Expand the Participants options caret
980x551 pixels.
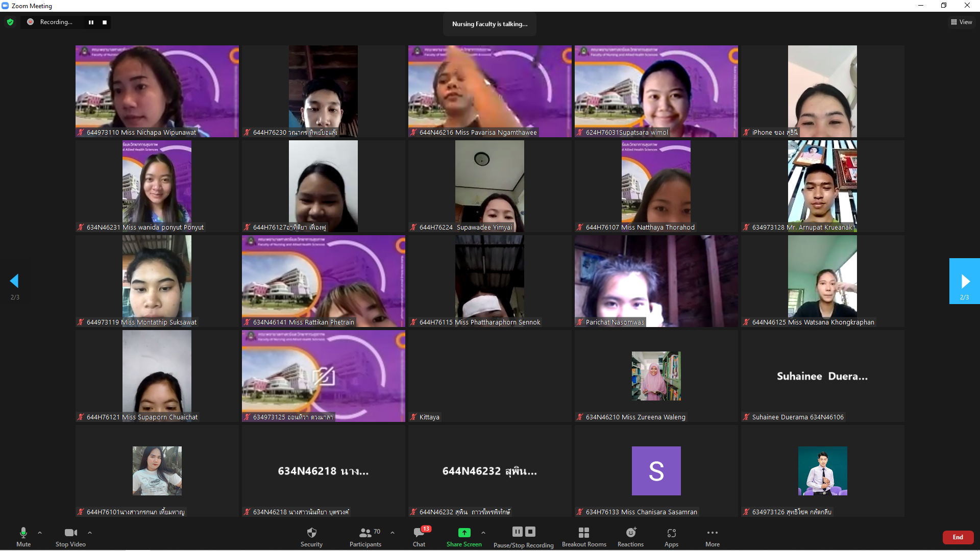393,533
